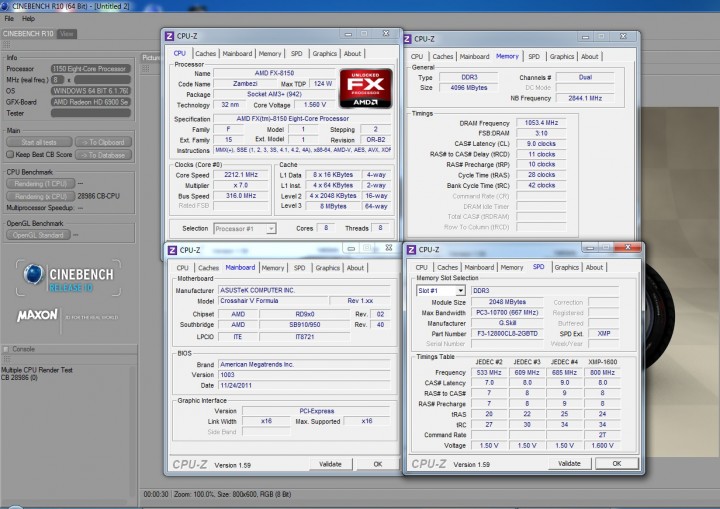
Task: Select the Graphics tab in the Memory window
Action: (x=562, y=57)
